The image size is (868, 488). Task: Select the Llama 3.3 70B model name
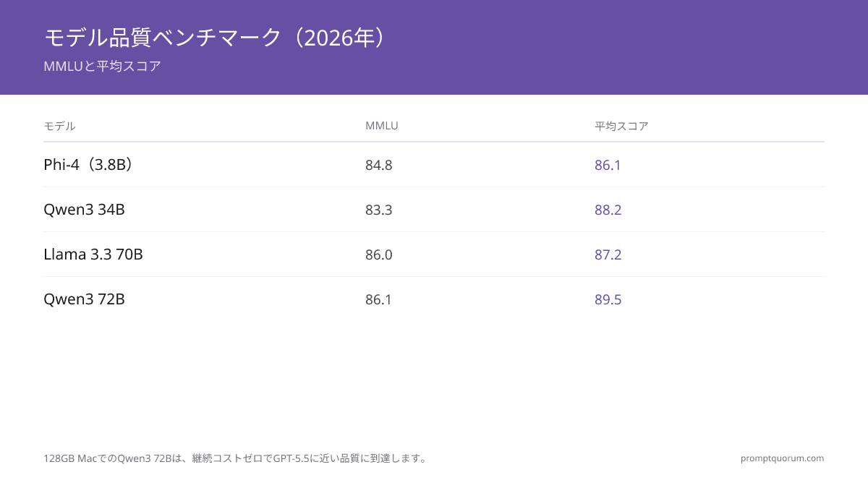[x=93, y=254]
